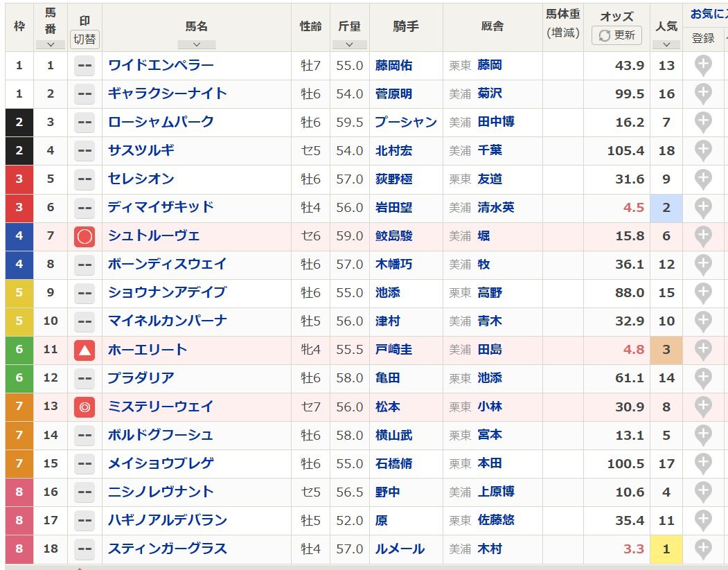Click the pin icon for ミステリーウェイ

pyautogui.click(x=703, y=407)
